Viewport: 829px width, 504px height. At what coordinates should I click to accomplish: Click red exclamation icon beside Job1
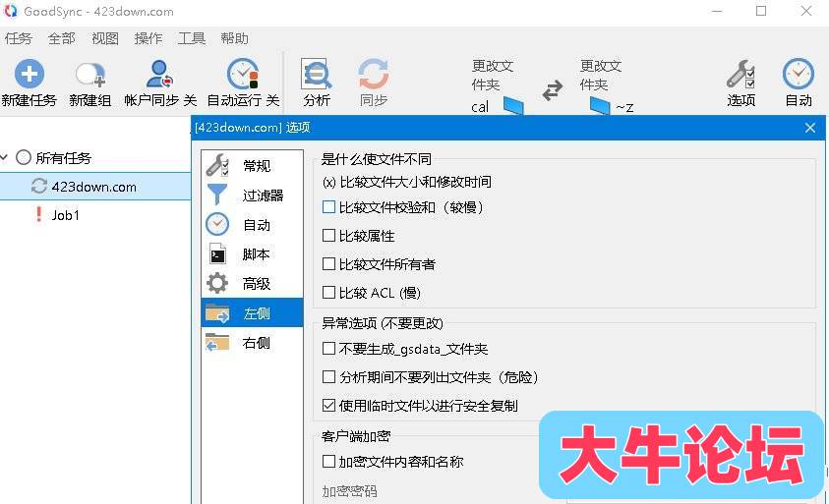pos(38,214)
